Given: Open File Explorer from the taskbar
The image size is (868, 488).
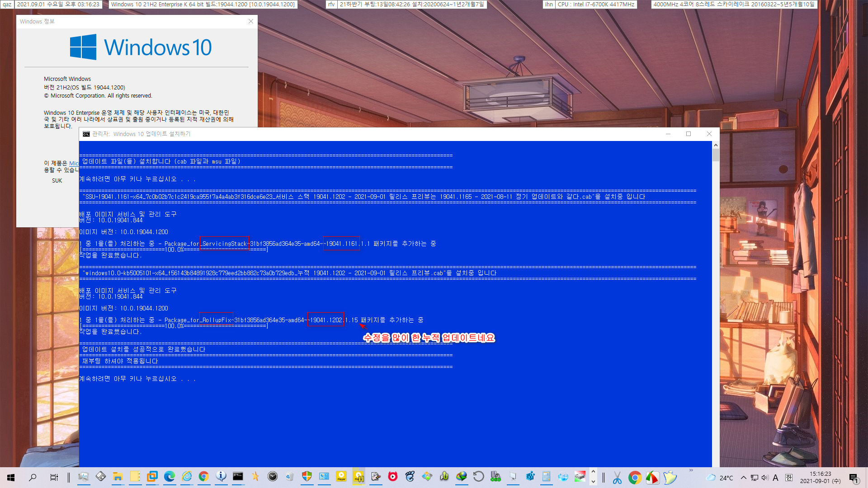Looking at the screenshot, I should click(x=118, y=476).
